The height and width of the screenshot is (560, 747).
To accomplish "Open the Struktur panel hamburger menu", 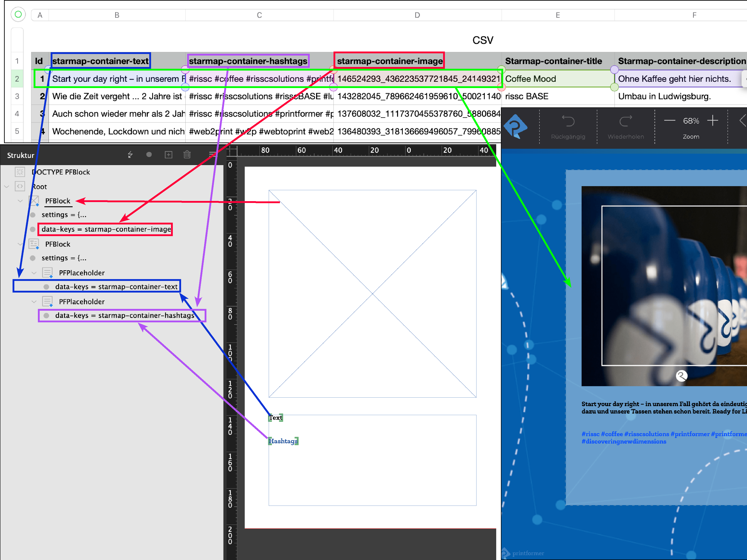I will [x=212, y=155].
